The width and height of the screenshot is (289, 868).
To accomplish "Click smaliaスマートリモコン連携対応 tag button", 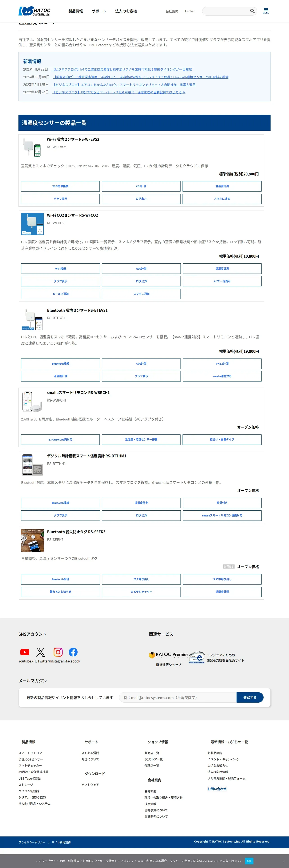I will 222,516.
